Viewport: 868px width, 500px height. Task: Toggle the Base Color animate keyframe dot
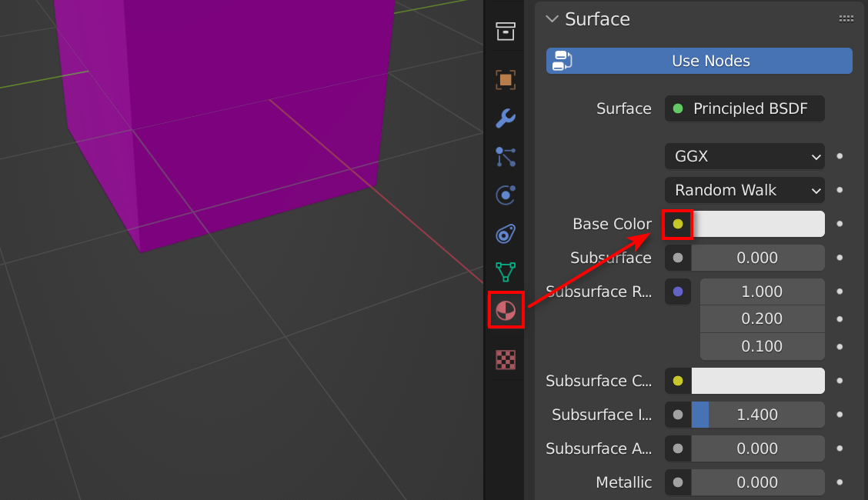[840, 224]
